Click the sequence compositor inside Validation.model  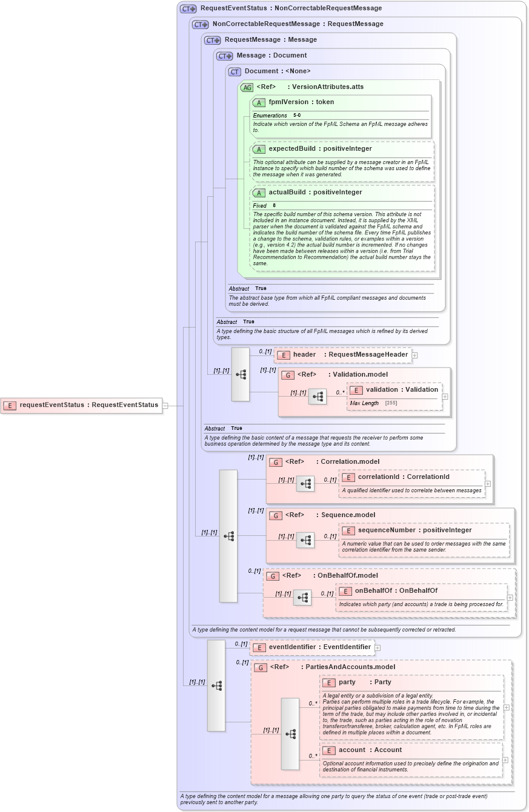point(318,397)
